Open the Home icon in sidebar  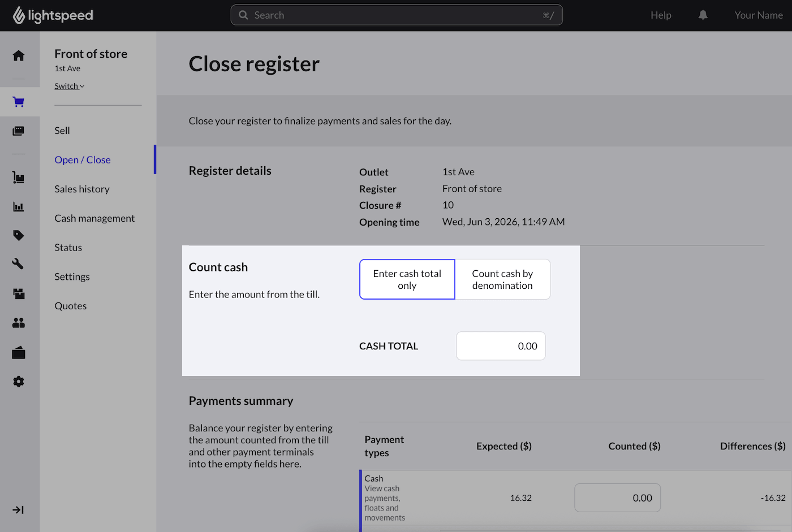[19, 55]
